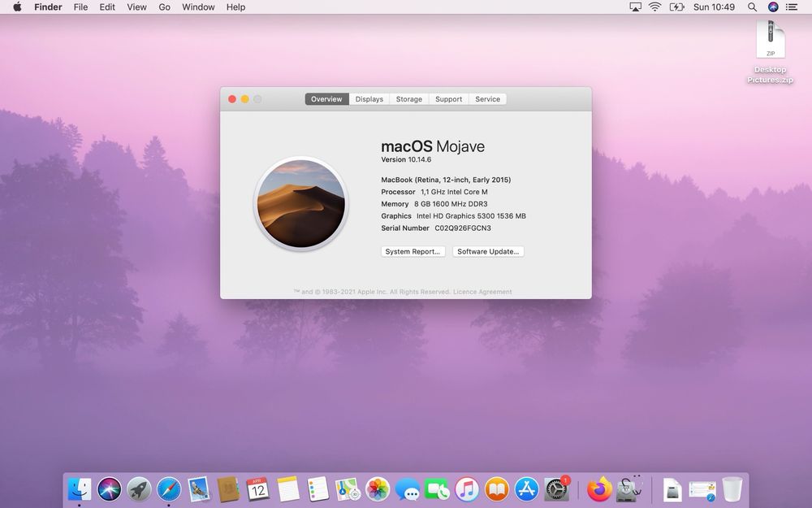Image resolution: width=812 pixels, height=508 pixels.
Task: Open the View menu
Action: pyautogui.click(x=136, y=7)
